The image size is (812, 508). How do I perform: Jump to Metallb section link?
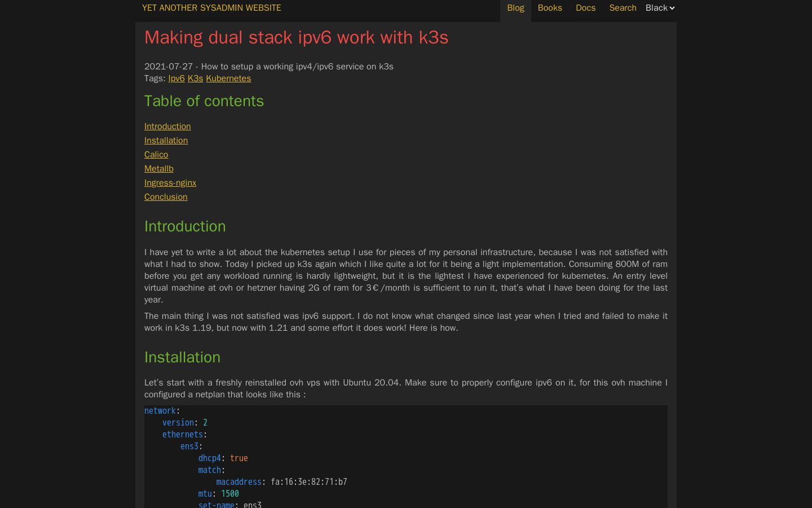[x=159, y=169]
